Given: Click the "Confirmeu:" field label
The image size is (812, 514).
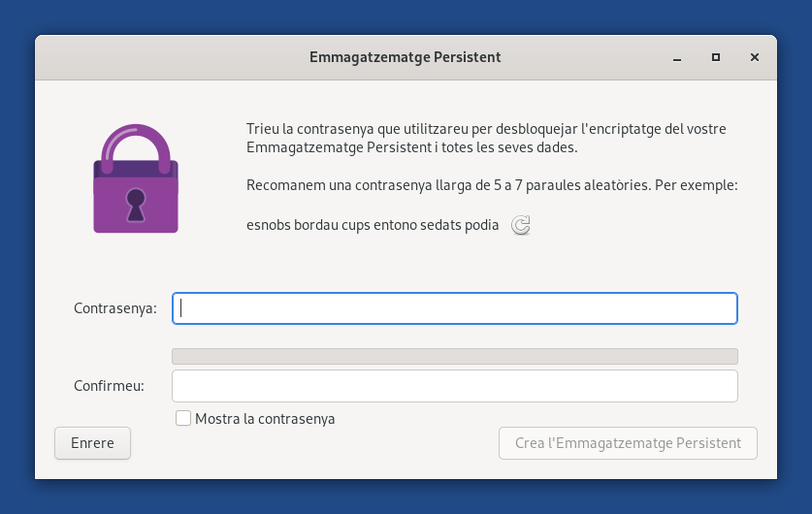Looking at the screenshot, I should click(x=109, y=386).
